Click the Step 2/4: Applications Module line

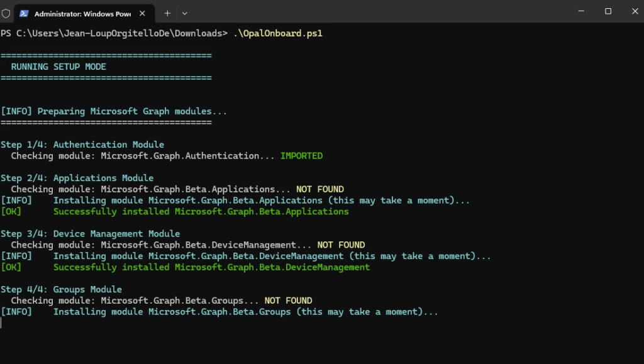point(77,178)
